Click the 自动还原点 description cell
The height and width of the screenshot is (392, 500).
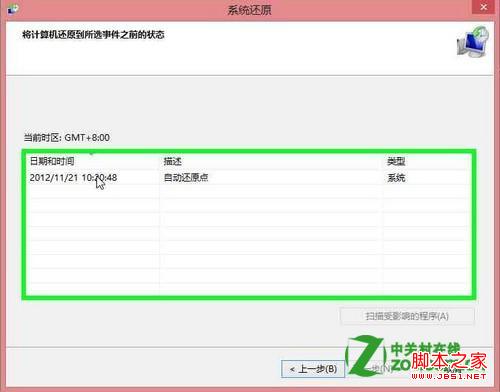tap(186, 178)
